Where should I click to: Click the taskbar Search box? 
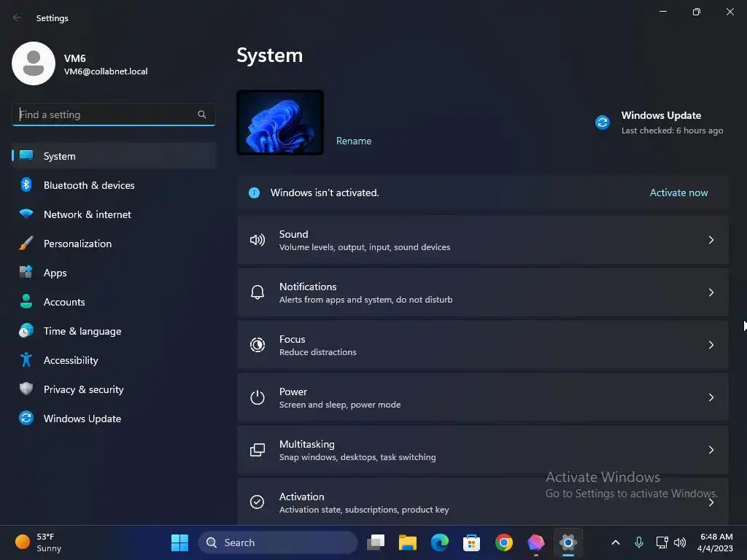coord(278,542)
